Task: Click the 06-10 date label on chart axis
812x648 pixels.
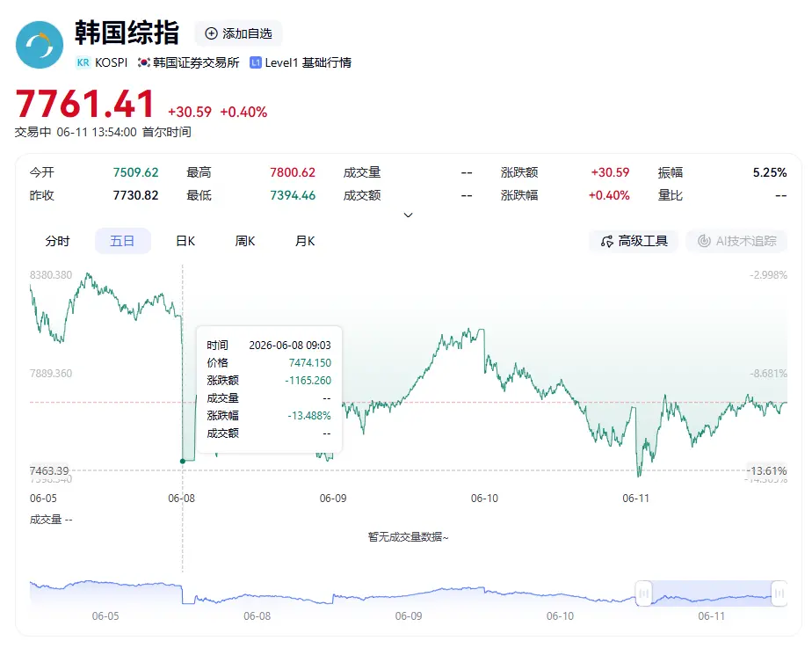Action: tap(484, 499)
